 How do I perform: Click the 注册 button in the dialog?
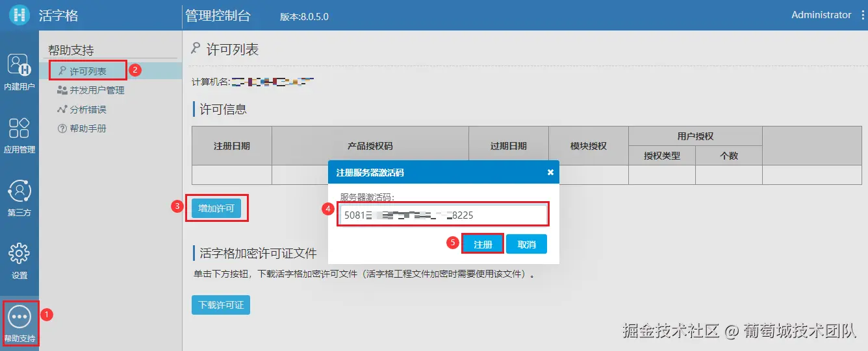[483, 244]
